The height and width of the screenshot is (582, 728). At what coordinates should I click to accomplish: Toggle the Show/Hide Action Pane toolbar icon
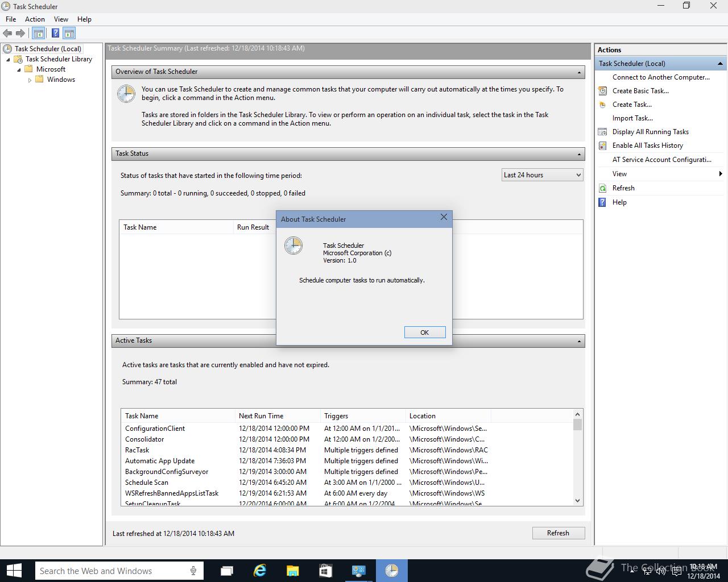tap(69, 34)
